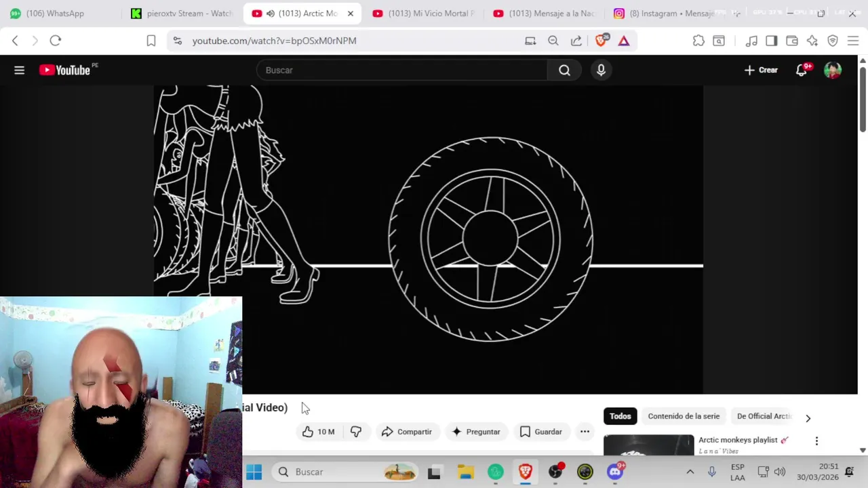Mute audio icon on Arctic Monkeys tab

(270, 14)
